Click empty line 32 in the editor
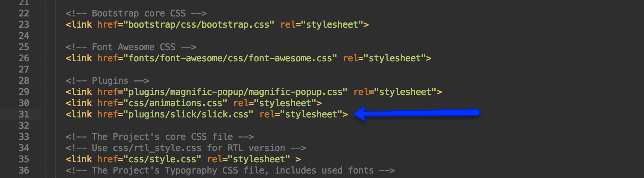 click(x=224, y=126)
